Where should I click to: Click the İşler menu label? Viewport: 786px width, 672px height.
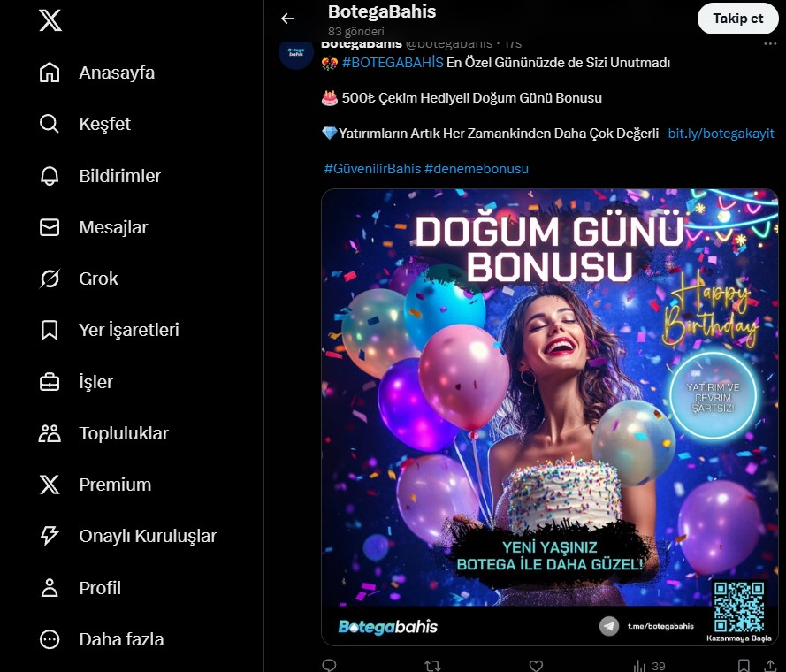[95, 382]
